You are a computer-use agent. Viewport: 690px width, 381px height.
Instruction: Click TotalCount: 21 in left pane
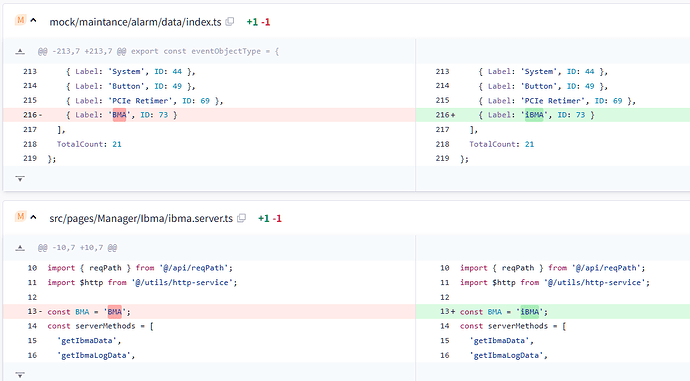pos(89,144)
